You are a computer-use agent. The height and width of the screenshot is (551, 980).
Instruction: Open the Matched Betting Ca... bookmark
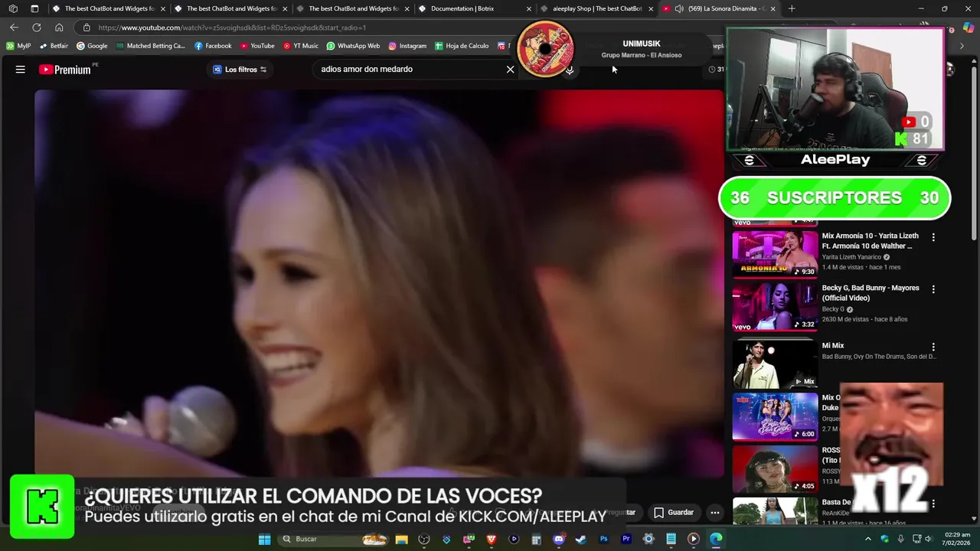click(x=151, y=46)
